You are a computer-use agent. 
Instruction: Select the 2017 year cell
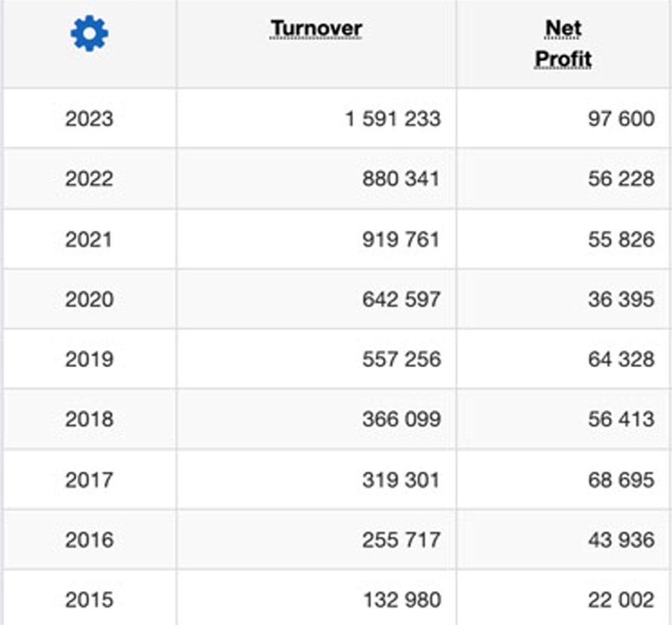point(89,479)
